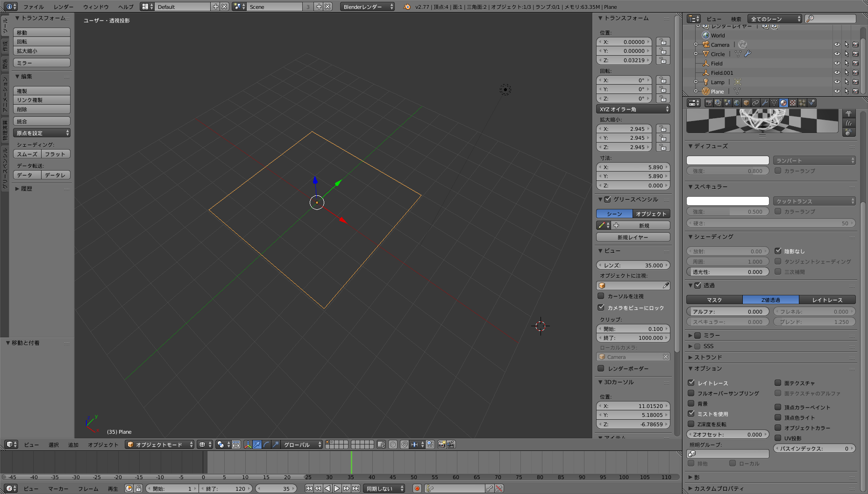Open the object mode (オブジェクトモード) dropdown
Viewport: 868px width, 494px height.
159,444
